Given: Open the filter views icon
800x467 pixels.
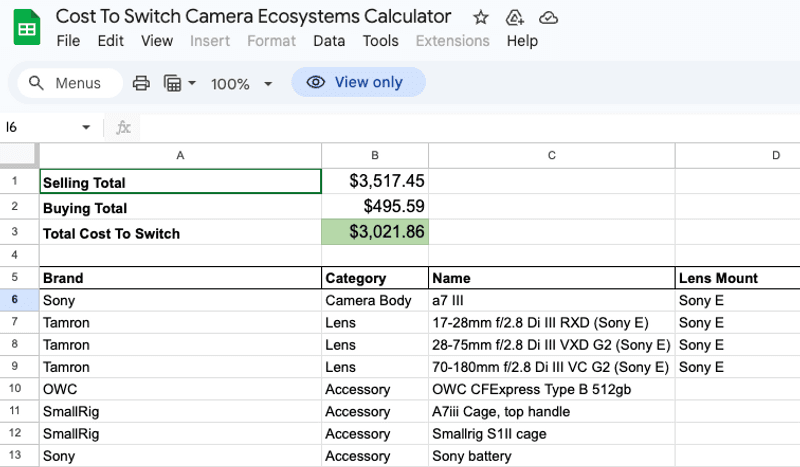Looking at the screenshot, I should click(172, 83).
